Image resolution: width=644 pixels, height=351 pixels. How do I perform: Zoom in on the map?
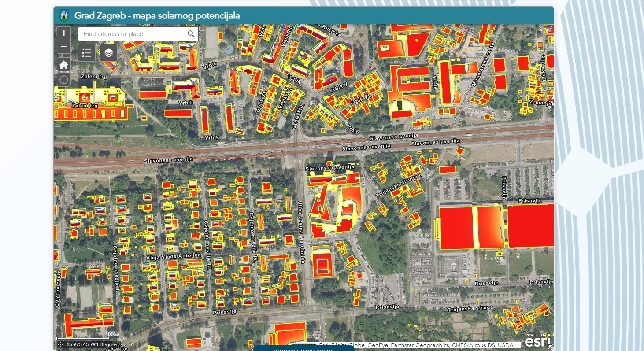pyautogui.click(x=64, y=33)
